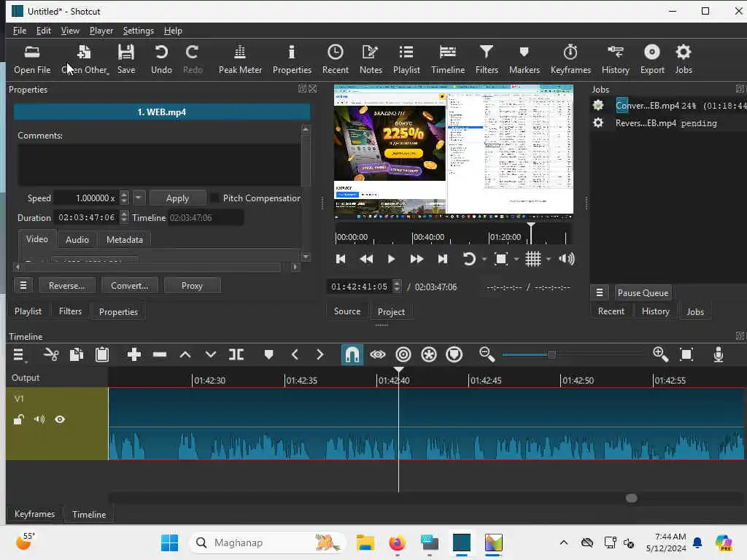
Task: Click the Speed spin box arrows
Action: (124, 197)
